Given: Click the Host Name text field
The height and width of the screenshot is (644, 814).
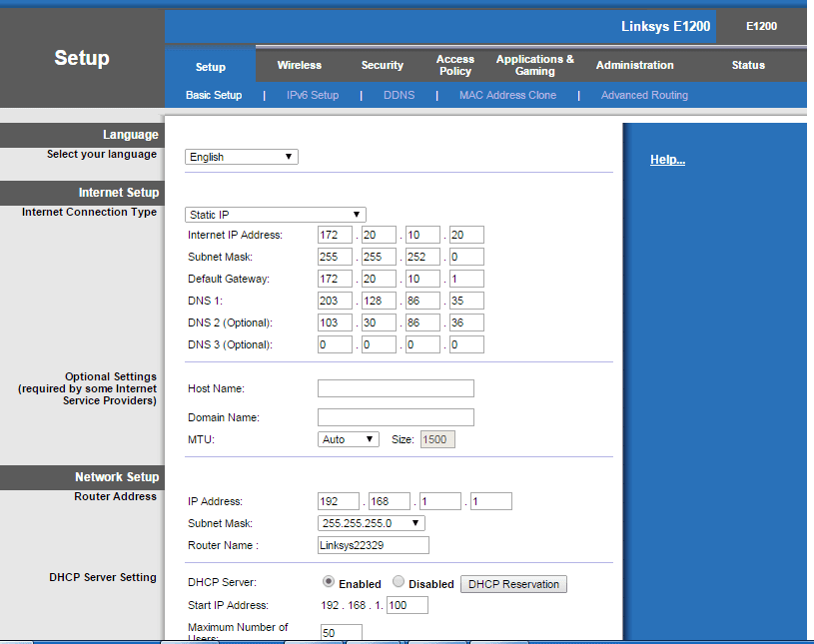Looking at the screenshot, I should pyautogui.click(x=396, y=388).
